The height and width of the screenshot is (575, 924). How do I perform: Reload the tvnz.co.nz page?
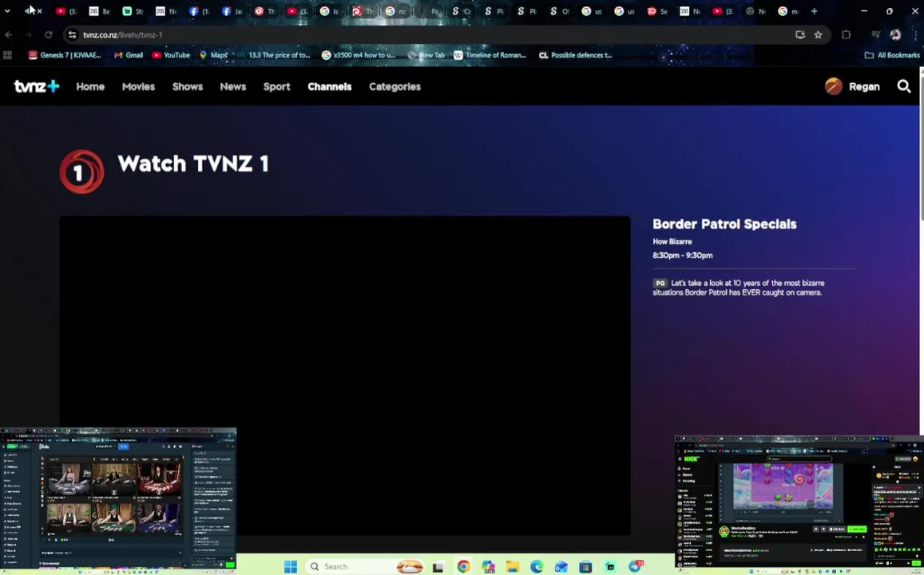[x=49, y=35]
